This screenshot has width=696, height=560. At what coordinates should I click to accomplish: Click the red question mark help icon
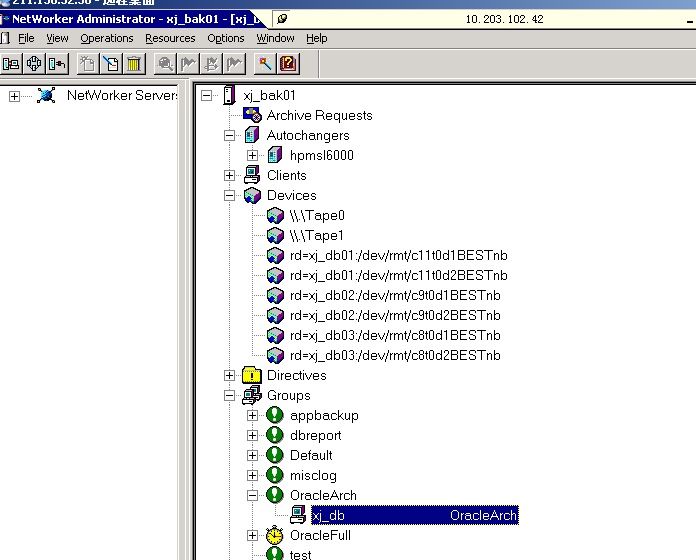tap(288, 64)
